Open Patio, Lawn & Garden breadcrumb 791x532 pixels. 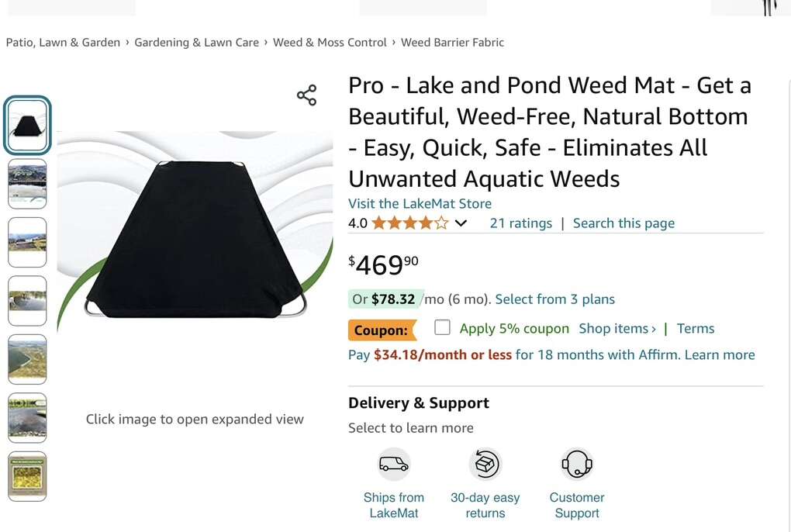click(x=63, y=43)
